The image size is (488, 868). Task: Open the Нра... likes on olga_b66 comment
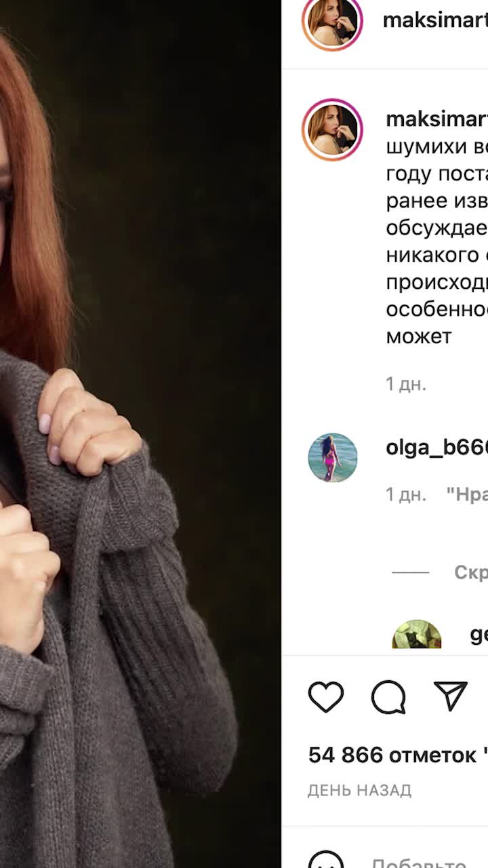[x=467, y=495]
